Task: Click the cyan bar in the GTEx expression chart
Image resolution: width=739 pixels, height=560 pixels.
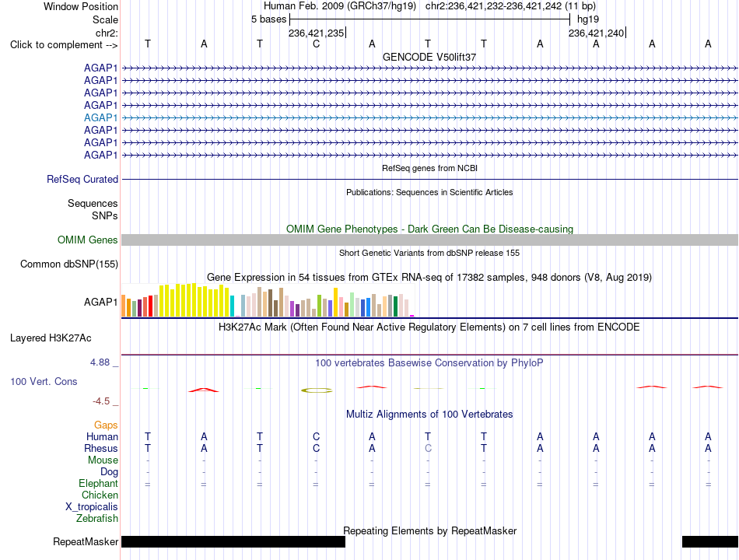Action: tap(232, 306)
